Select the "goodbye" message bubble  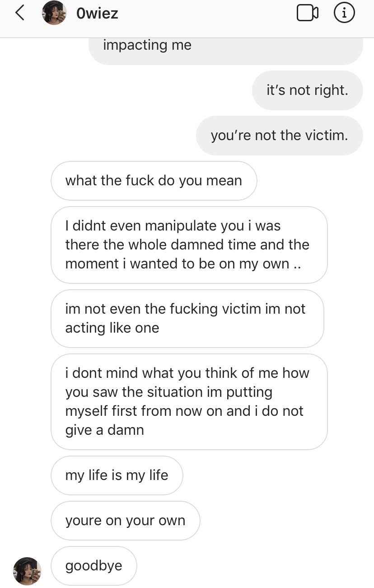[94, 566]
